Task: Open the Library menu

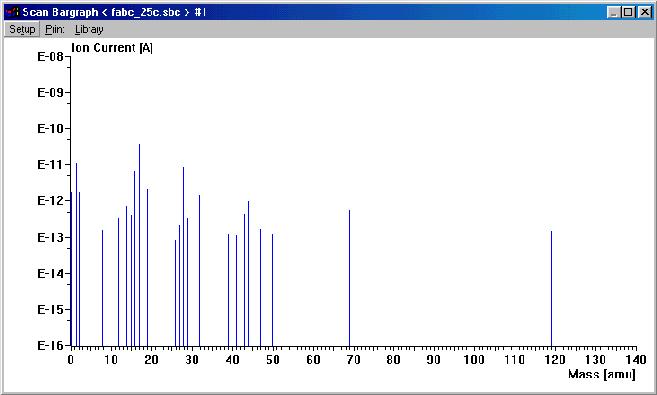Action: [x=89, y=29]
